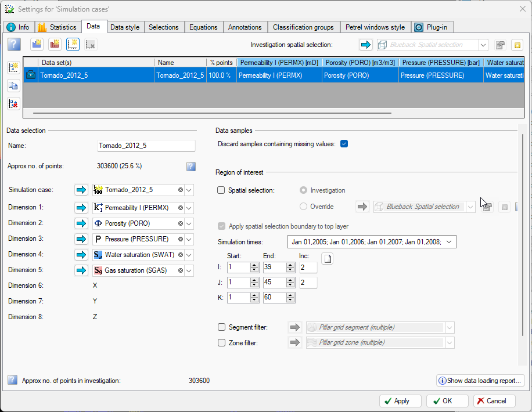The height and width of the screenshot is (412, 532).
Task: Click the horizontal scrollbar under data set table
Action: point(212,113)
